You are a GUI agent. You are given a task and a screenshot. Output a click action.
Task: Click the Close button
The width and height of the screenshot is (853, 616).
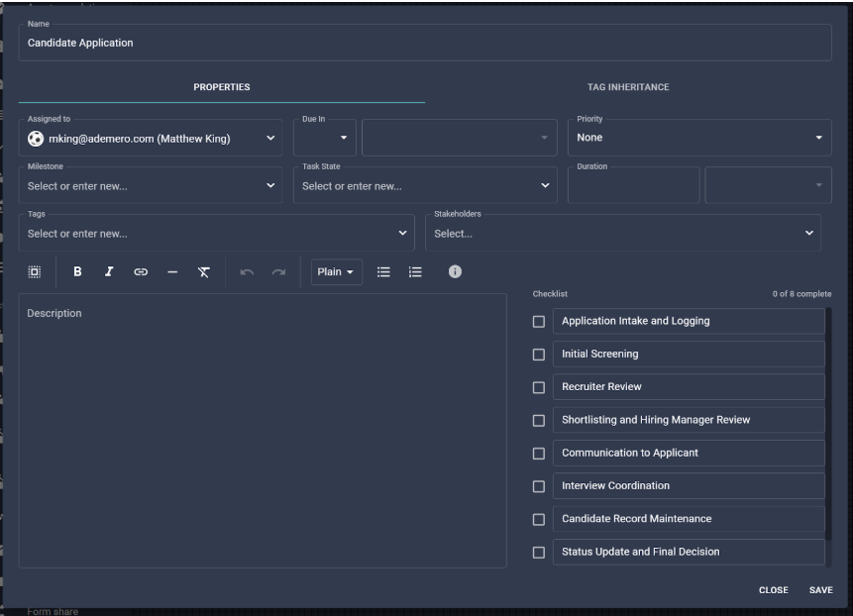click(773, 590)
